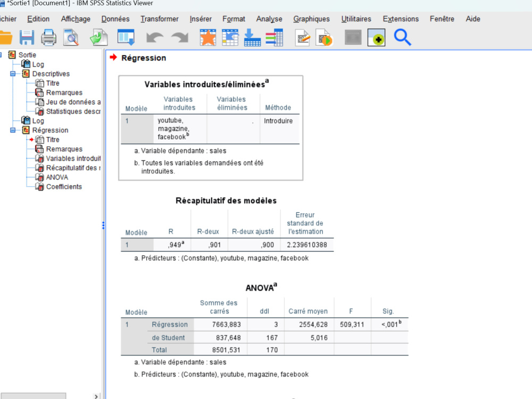Open the Données menu
The image size is (532, 399).
[115, 19]
